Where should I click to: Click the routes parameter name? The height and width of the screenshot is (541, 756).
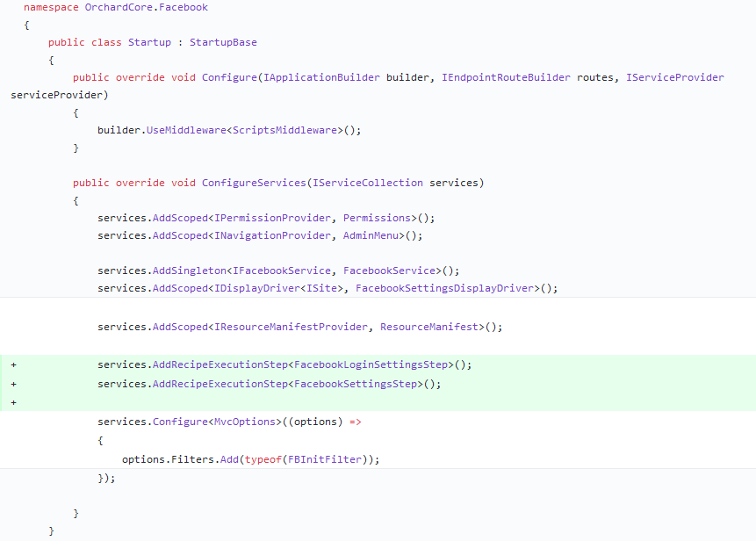click(x=595, y=77)
